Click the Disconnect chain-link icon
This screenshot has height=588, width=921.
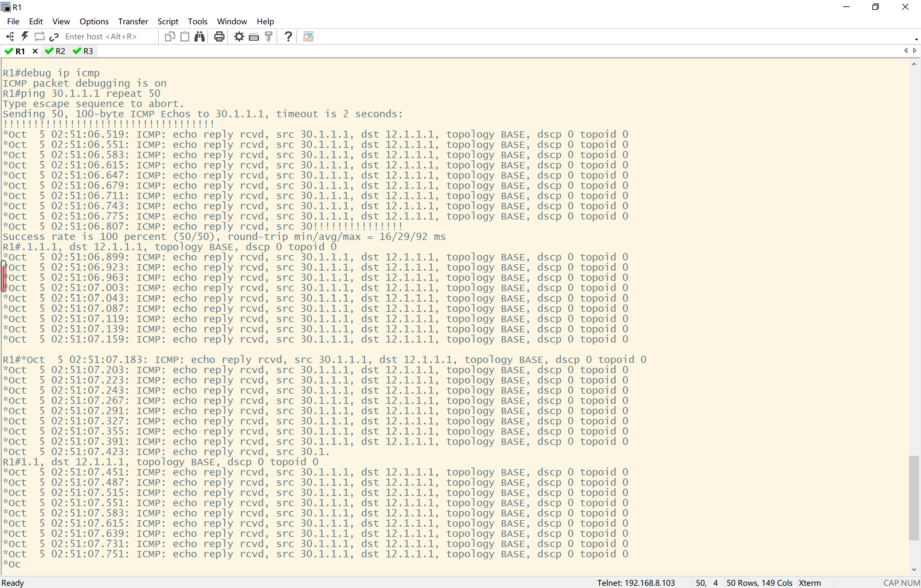(54, 36)
